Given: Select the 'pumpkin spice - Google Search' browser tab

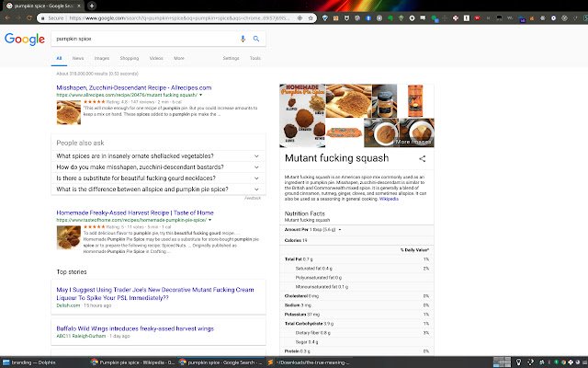Looking at the screenshot, I should (43, 6).
